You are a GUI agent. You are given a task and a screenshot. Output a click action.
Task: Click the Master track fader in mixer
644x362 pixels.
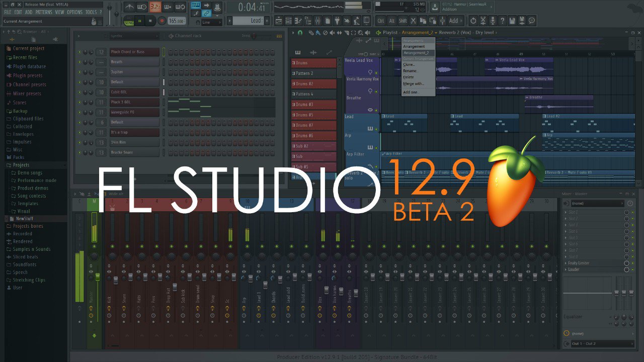coord(98,277)
